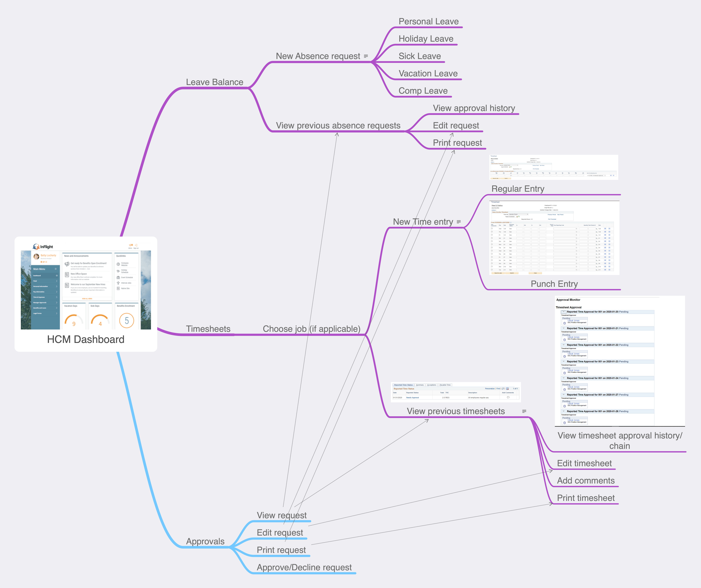The width and height of the screenshot is (701, 588).
Task: Click the clock icon under the 2020-01-20 approval
Action: 565,323
